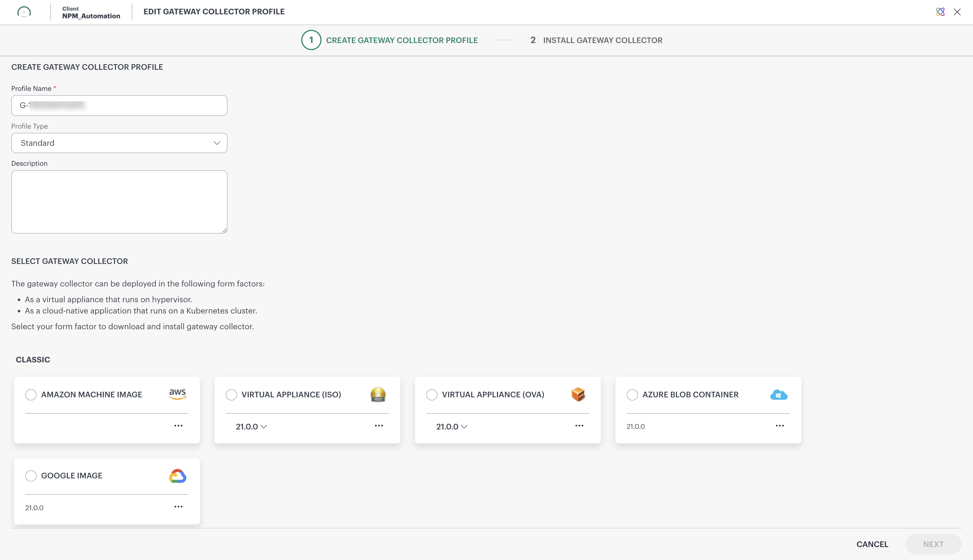The height and width of the screenshot is (560, 973).
Task: Click the AWS logo icon
Action: (x=177, y=394)
